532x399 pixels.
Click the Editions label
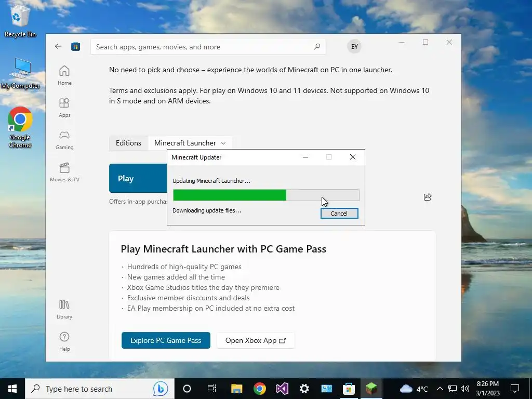(128, 143)
